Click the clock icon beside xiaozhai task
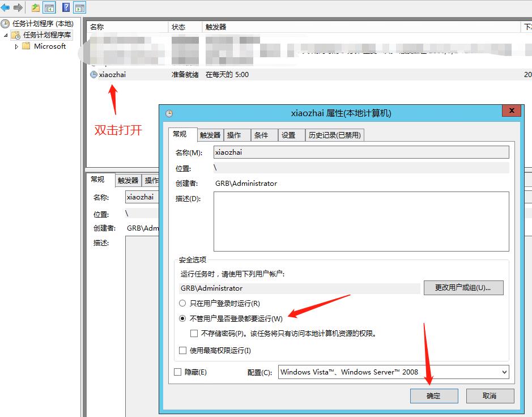 point(93,74)
